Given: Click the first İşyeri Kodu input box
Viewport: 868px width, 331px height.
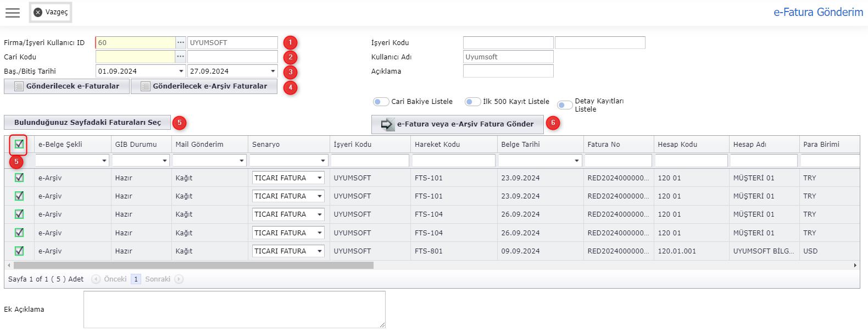Looking at the screenshot, I should click(x=508, y=43).
